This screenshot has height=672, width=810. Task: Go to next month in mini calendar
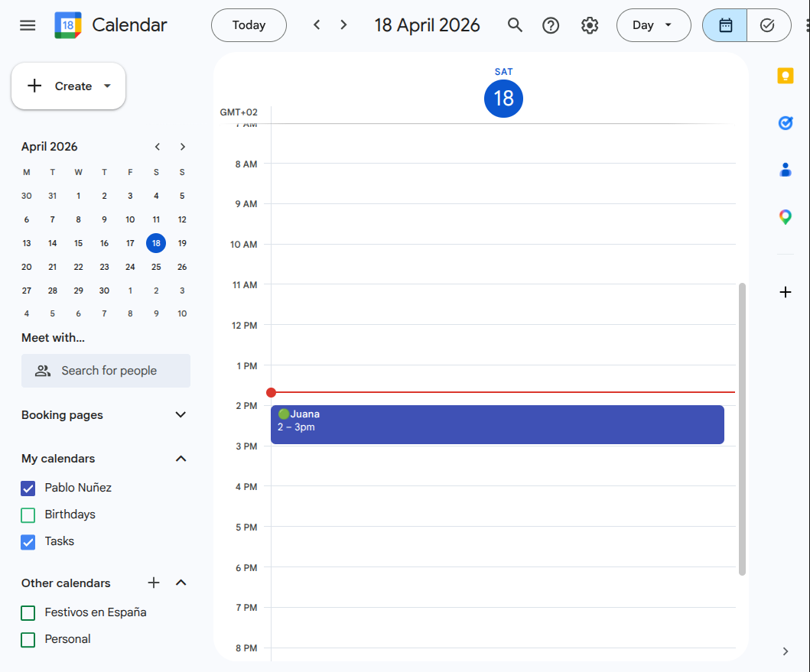183,146
